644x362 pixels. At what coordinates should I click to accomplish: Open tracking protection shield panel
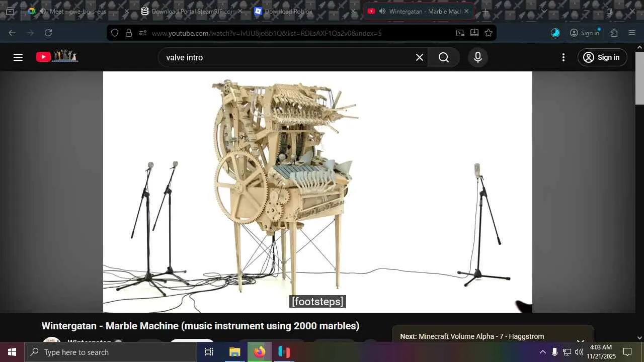pos(115,33)
